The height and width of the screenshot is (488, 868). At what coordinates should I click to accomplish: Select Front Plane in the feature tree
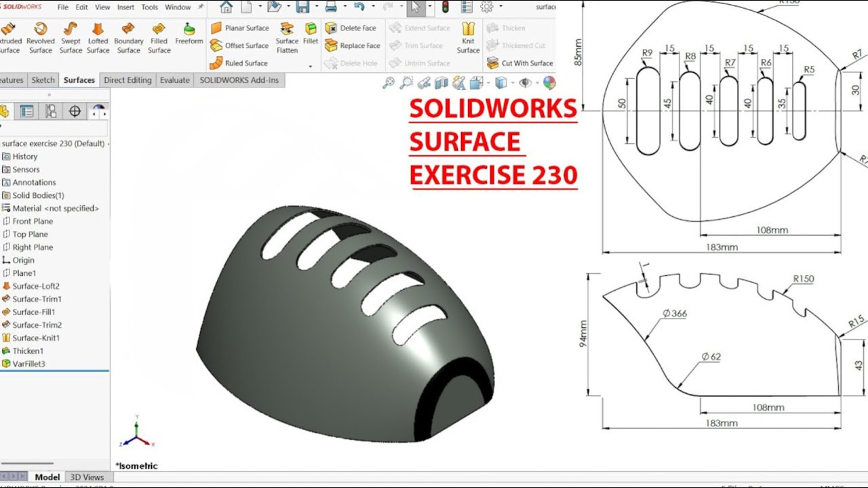pyautogui.click(x=27, y=221)
